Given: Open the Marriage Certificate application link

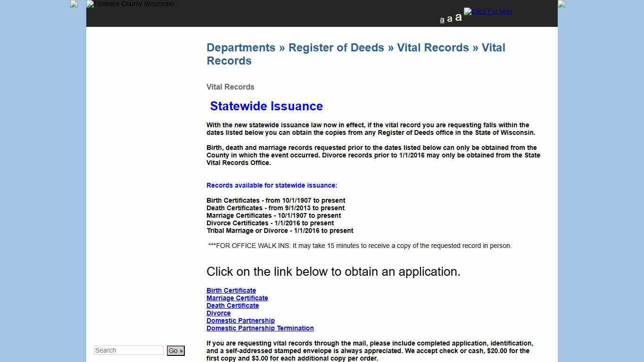Looking at the screenshot, I should tap(237, 298).
